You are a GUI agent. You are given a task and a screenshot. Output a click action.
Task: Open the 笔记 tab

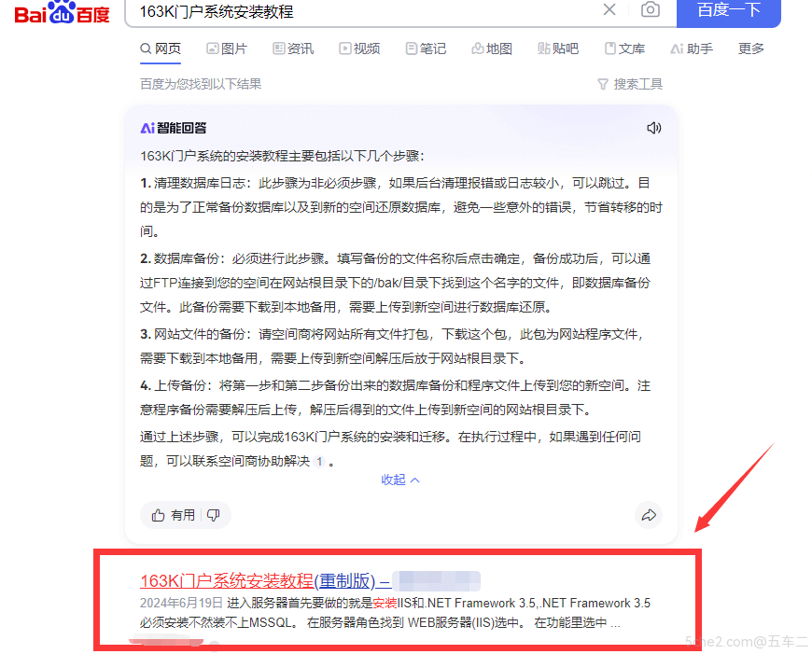click(x=426, y=49)
